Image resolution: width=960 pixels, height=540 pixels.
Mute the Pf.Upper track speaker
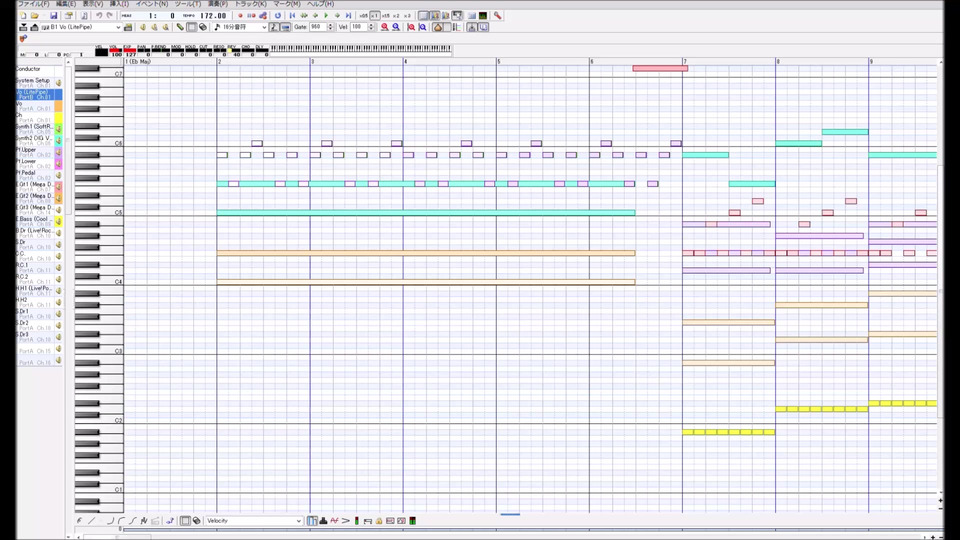click(59, 152)
